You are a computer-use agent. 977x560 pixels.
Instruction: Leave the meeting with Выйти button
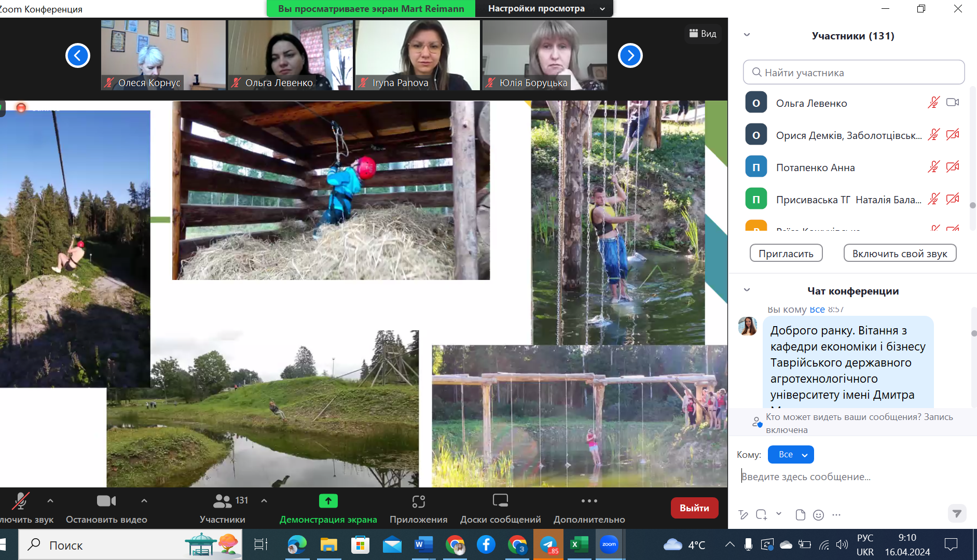694,508
